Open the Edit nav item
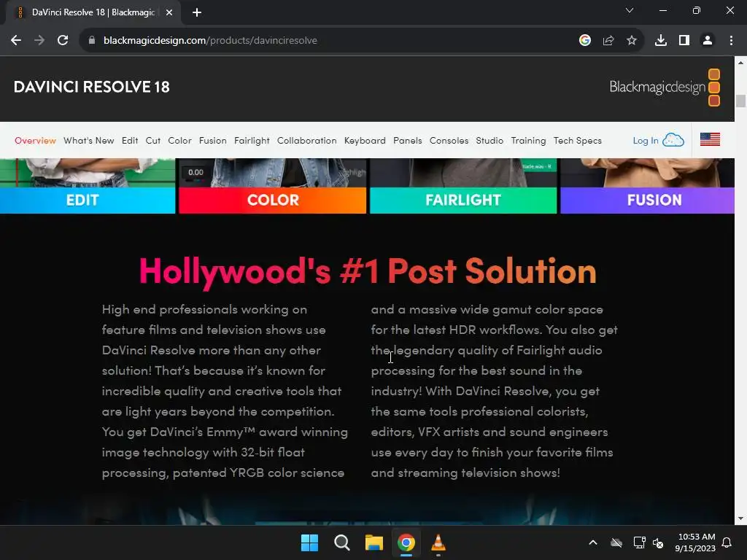Image resolution: width=747 pixels, height=560 pixels. pyautogui.click(x=130, y=141)
